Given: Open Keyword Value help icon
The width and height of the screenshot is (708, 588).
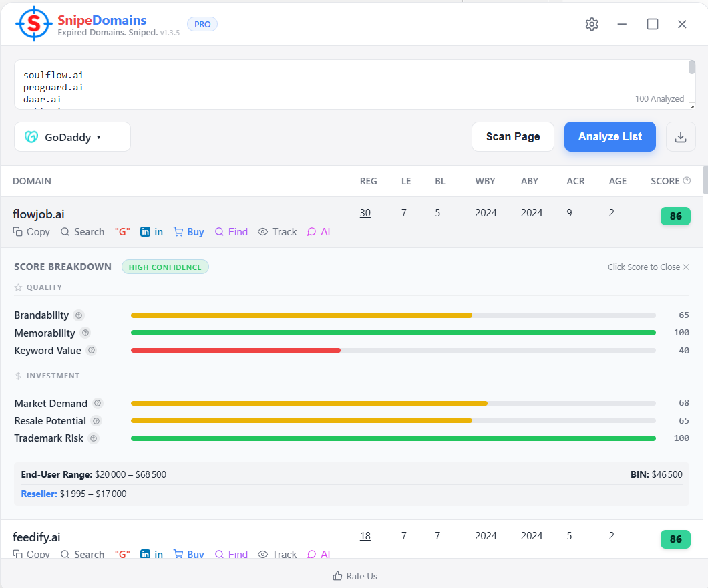Looking at the screenshot, I should [92, 350].
